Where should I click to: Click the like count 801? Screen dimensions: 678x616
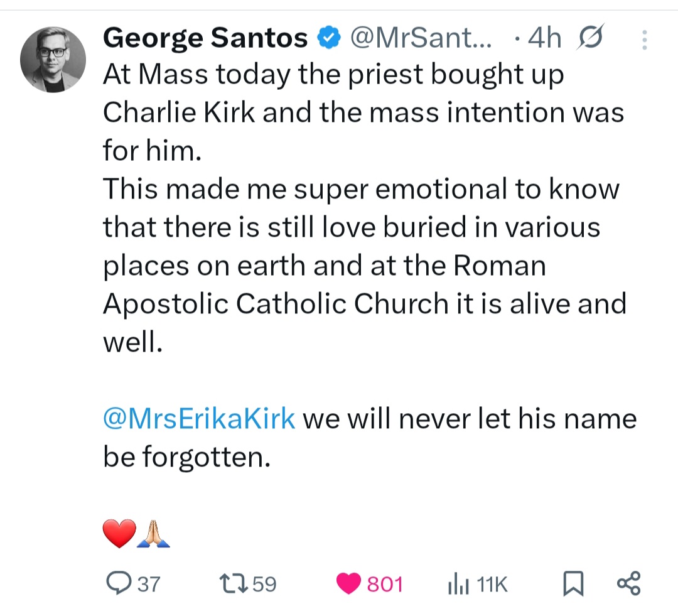click(384, 585)
